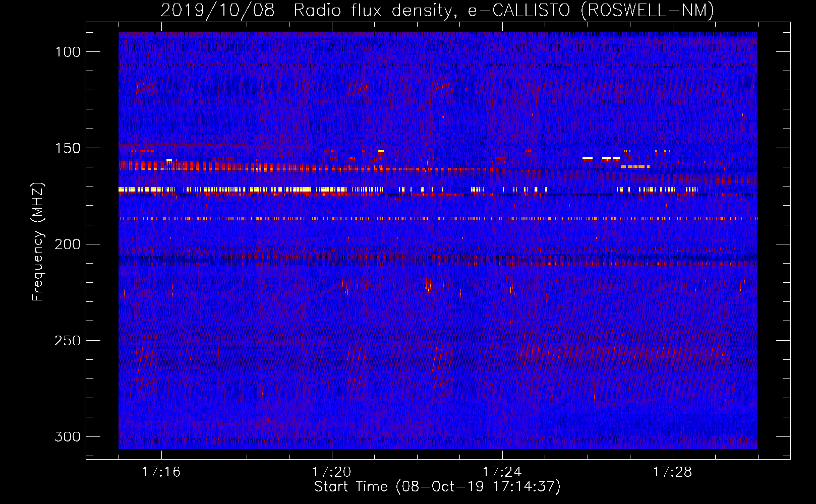Click the 200 frequency tick label
This screenshot has height=504, width=816.
[68, 244]
